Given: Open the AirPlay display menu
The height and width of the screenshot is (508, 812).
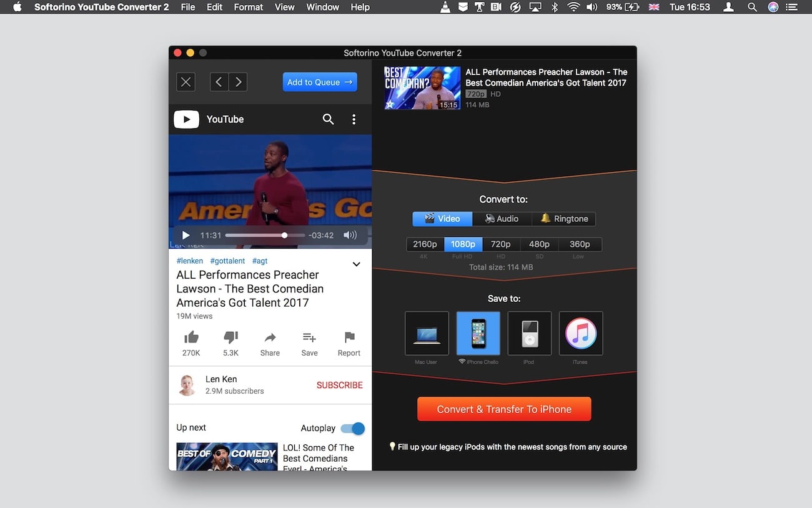Looking at the screenshot, I should coord(535,7).
